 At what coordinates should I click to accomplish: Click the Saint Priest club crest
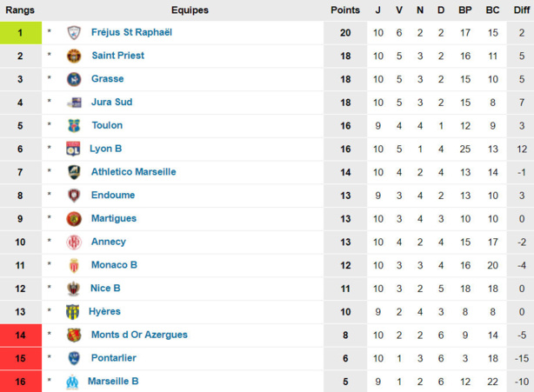coord(74,56)
